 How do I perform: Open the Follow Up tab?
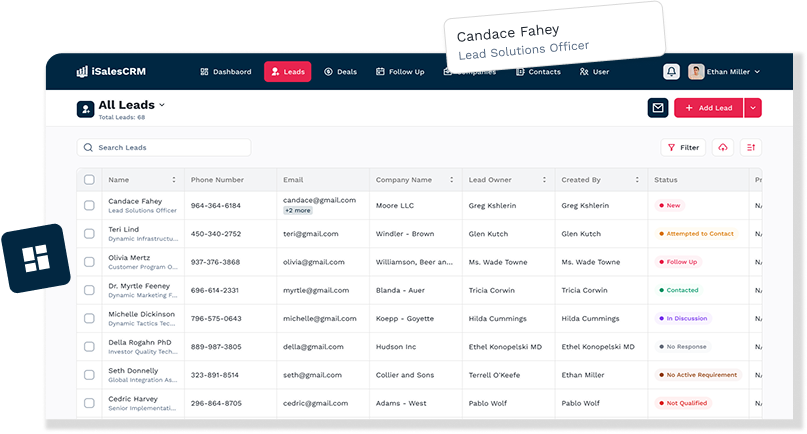coord(400,72)
